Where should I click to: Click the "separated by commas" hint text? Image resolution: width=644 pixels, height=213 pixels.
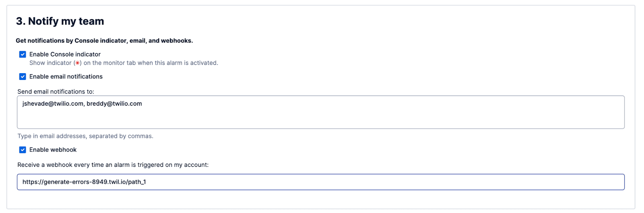pyautogui.click(x=121, y=136)
